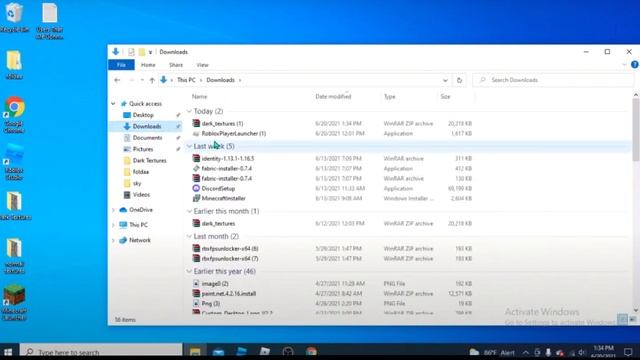The image size is (640, 360).
Task: Click the Search Downloads field
Action: coord(553,80)
